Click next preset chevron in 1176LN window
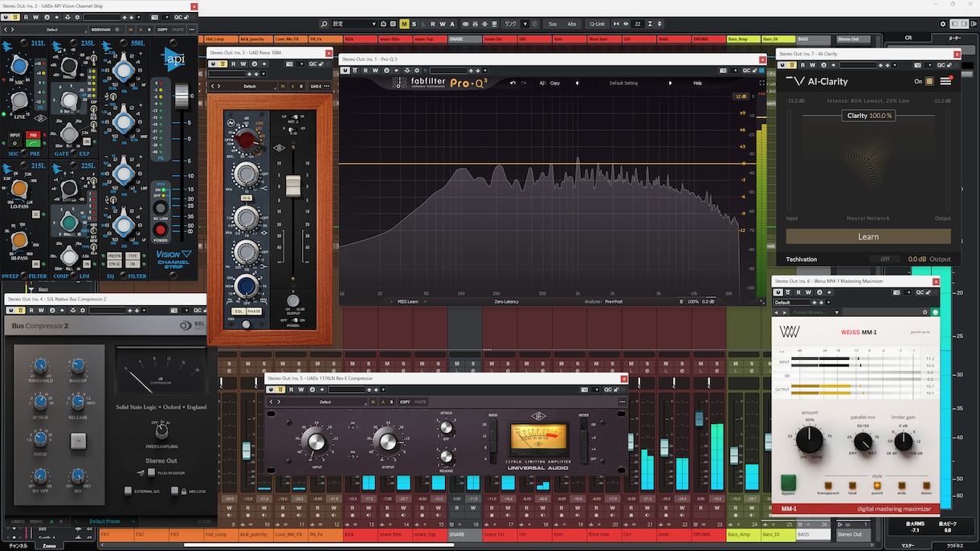The image size is (980, 551). click(x=277, y=402)
